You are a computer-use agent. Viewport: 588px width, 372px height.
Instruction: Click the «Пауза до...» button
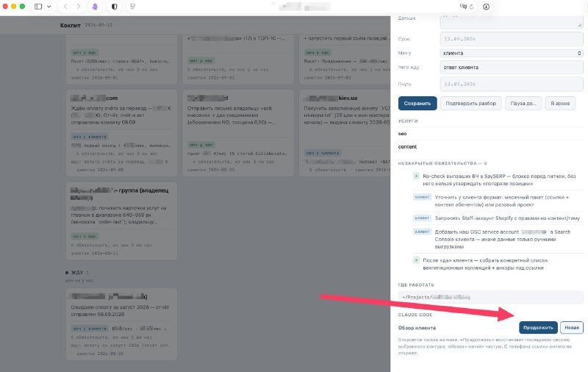(523, 103)
